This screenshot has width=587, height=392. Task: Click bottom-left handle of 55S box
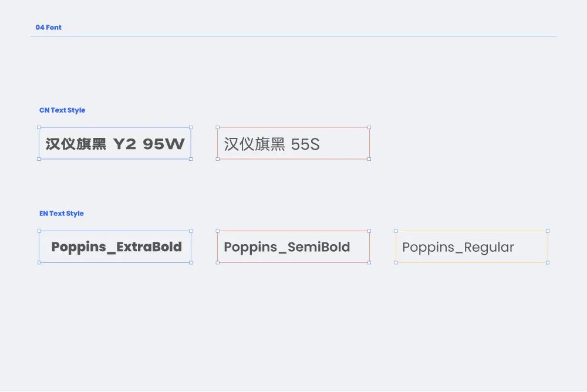coord(218,159)
